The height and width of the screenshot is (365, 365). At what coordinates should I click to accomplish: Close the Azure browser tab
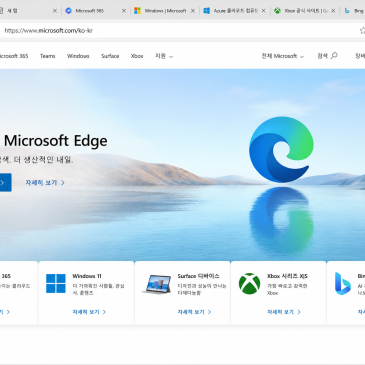point(263,11)
